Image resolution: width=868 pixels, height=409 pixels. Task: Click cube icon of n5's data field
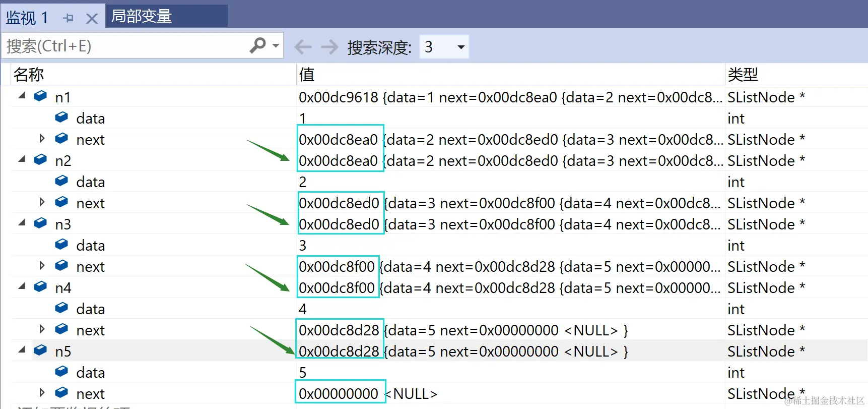click(x=61, y=371)
